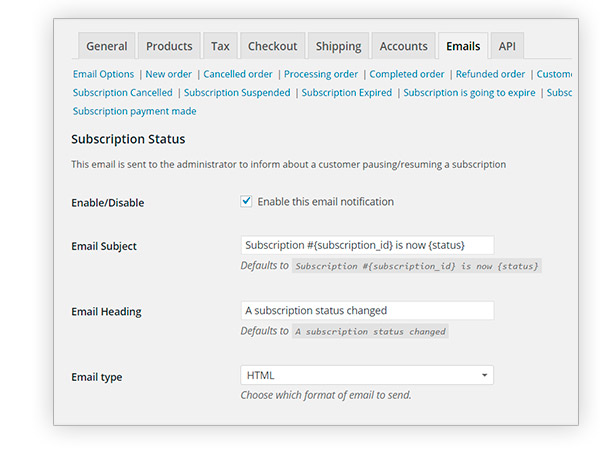Open the Email type HTML dropdown
Image resolution: width=600 pixels, height=462 pixels.
[x=367, y=375]
